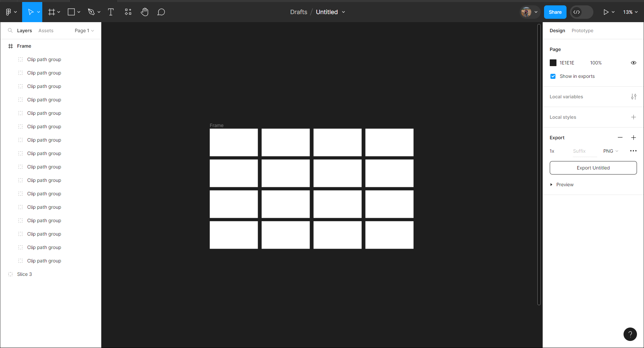The height and width of the screenshot is (348, 644).
Task: Open the Hand tool
Action: click(x=145, y=12)
